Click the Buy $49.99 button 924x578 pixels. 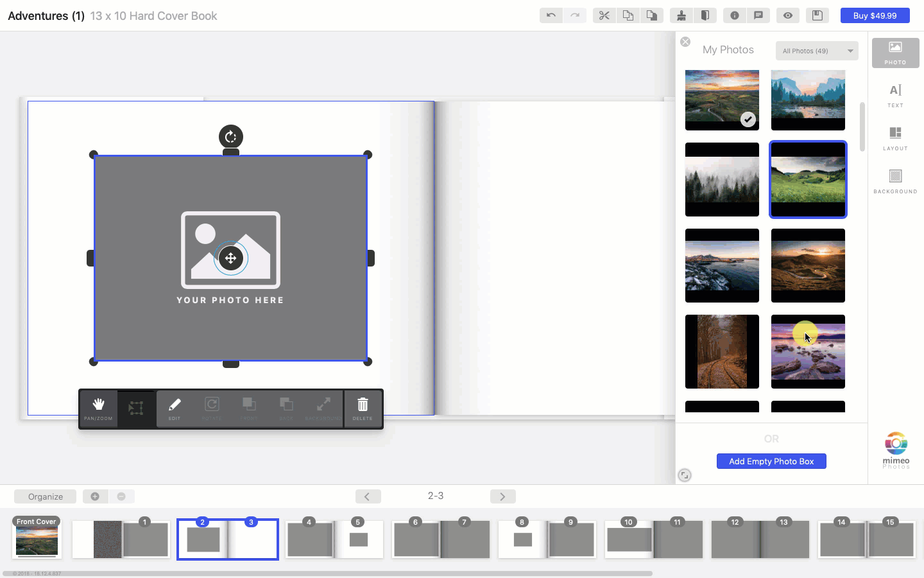[875, 15]
